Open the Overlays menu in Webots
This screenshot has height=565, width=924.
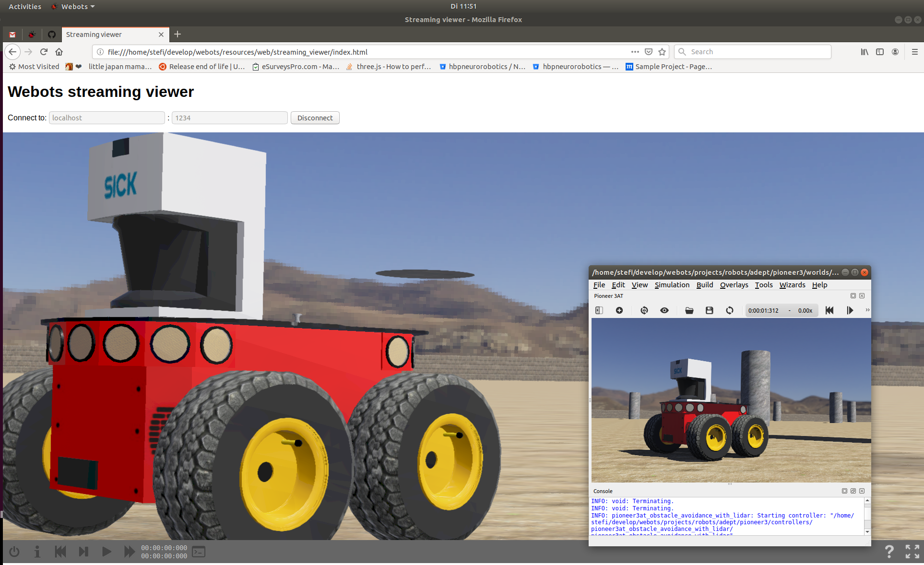click(x=734, y=285)
